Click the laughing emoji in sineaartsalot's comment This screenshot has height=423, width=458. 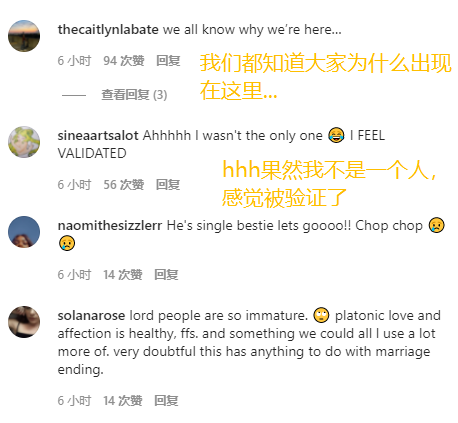pyautogui.click(x=336, y=135)
